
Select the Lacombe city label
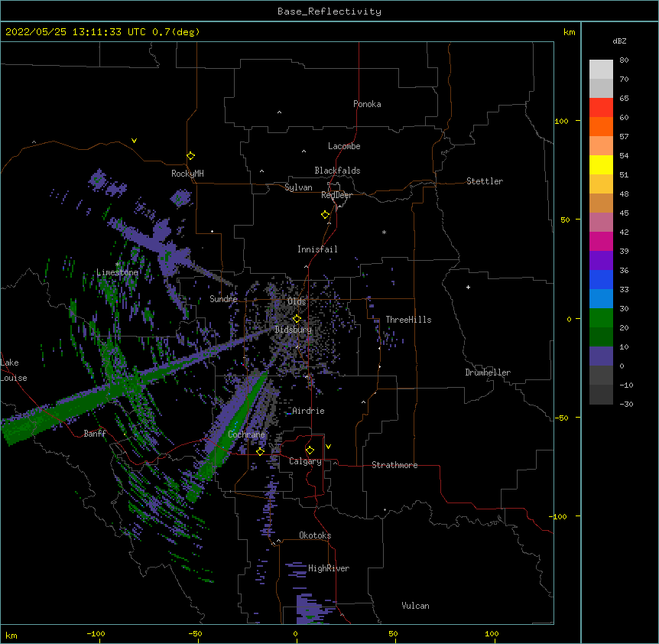[x=344, y=146]
